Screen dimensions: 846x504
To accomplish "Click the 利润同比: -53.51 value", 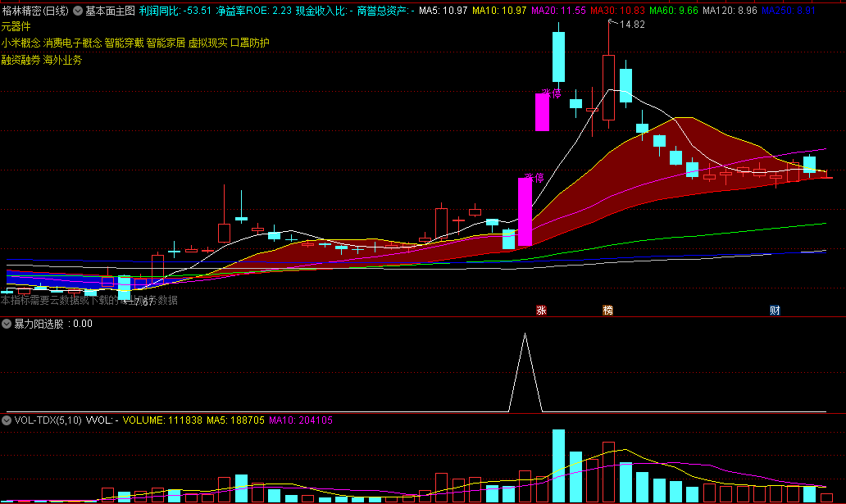I will pyautogui.click(x=175, y=11).
